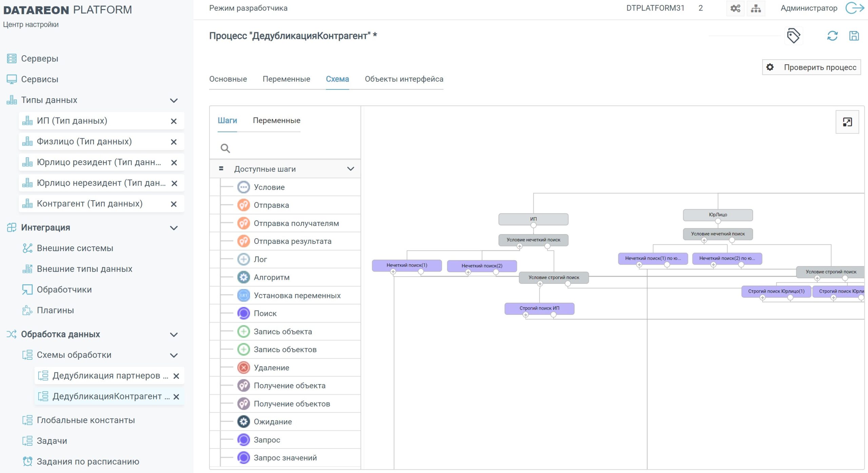The width and height of the screenshot is (868, 473).
Task: Close the Физлицо data type item
Action: coord(174,142)
